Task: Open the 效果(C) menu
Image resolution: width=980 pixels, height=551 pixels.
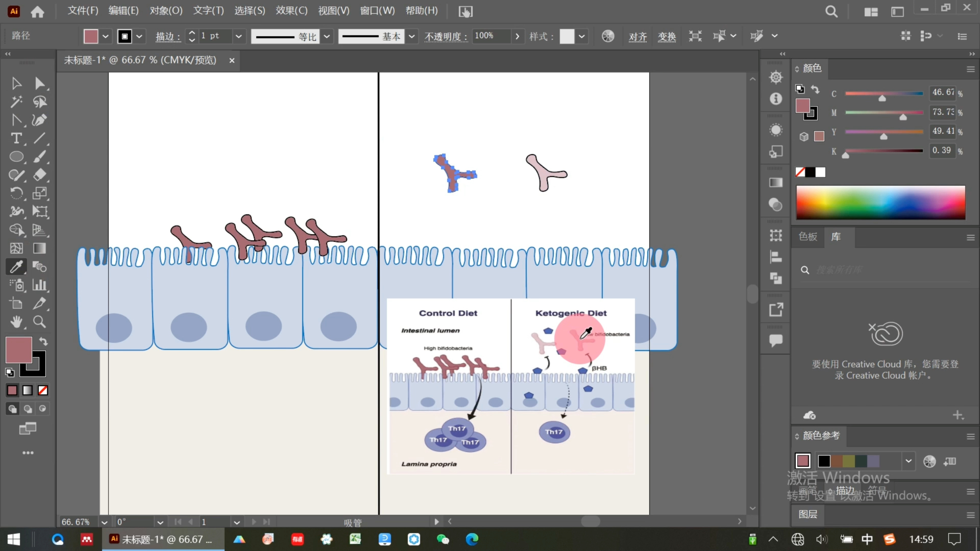Action: click(x=291, y=11)
